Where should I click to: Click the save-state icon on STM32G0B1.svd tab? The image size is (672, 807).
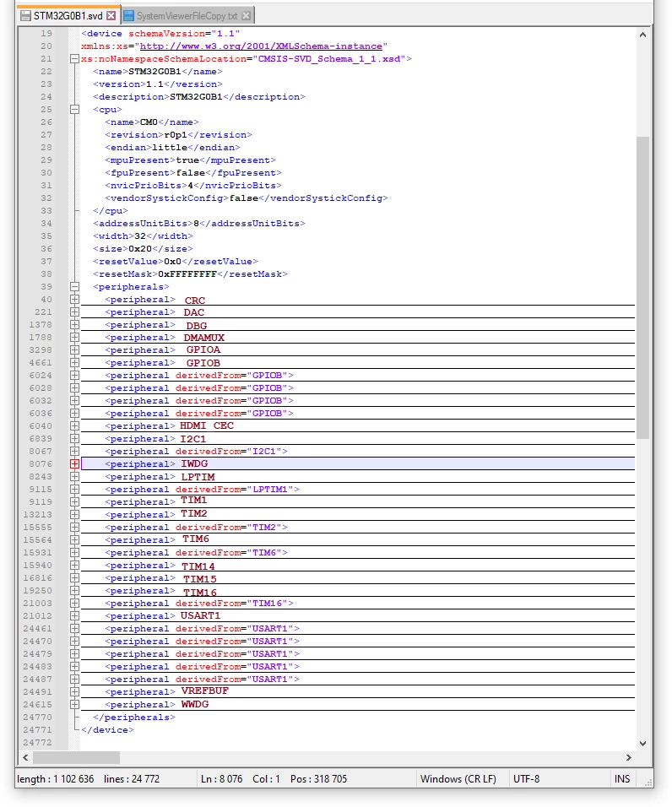click(25, 16)
